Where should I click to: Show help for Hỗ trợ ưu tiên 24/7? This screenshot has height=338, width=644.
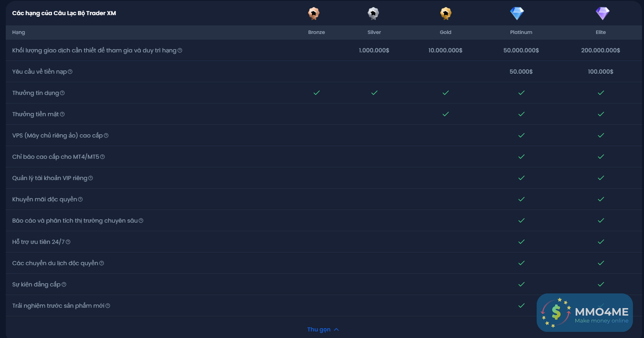pos(68,242)
